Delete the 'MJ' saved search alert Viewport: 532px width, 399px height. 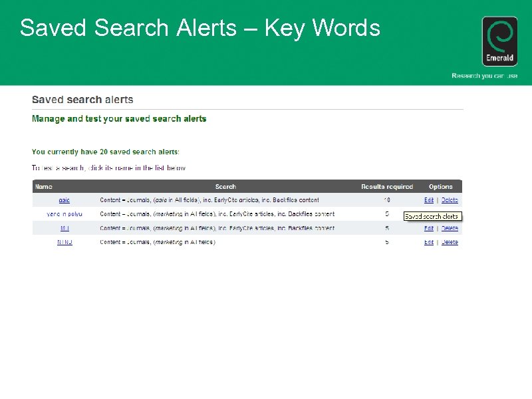[450, 228]
